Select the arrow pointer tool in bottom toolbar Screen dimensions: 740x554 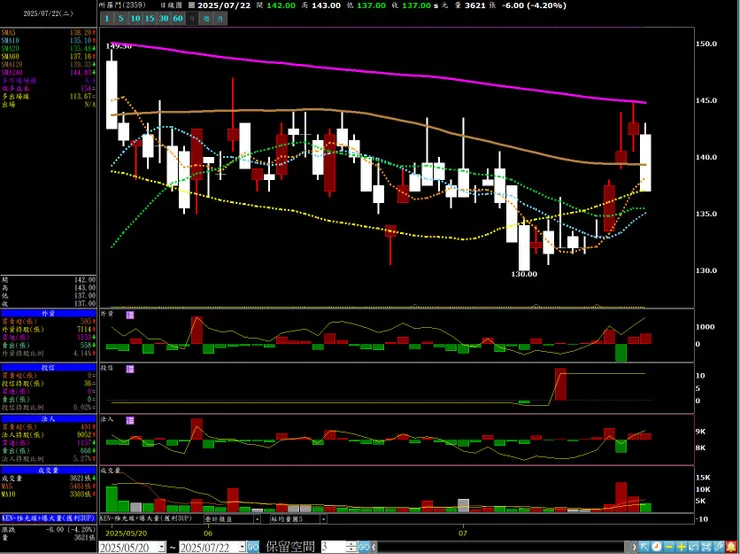pos(644,547)
